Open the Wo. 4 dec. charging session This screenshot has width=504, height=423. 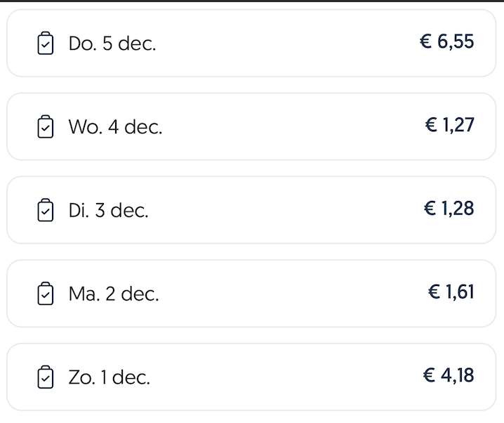pos(251,126)
